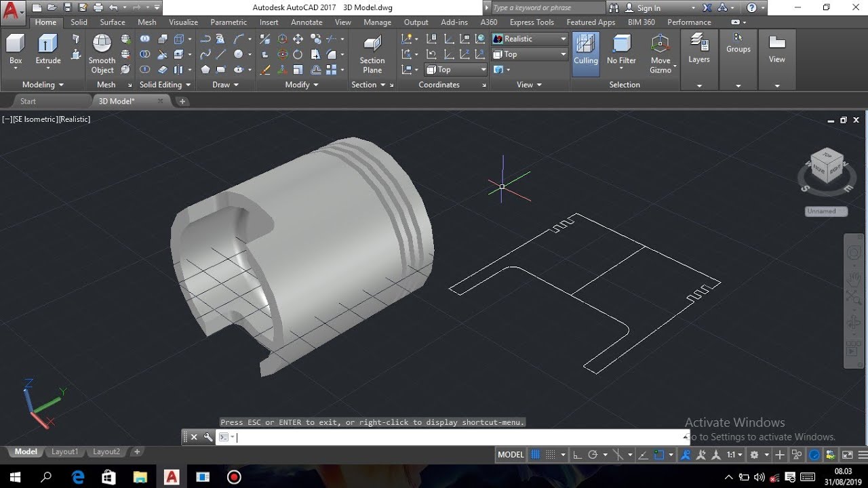Viewport: 868px width, 488px height.
Task: Select the Box solid tool
Action: [16, 51]
